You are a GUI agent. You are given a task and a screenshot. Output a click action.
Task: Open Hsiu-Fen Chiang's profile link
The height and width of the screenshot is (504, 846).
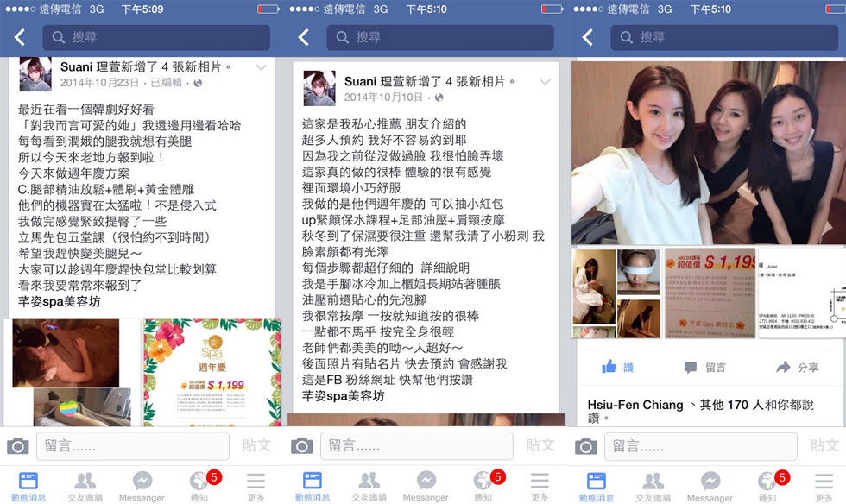coord(635,405)
